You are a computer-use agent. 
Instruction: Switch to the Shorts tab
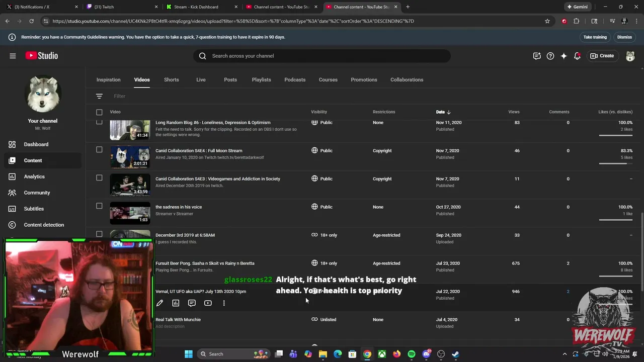172,79
